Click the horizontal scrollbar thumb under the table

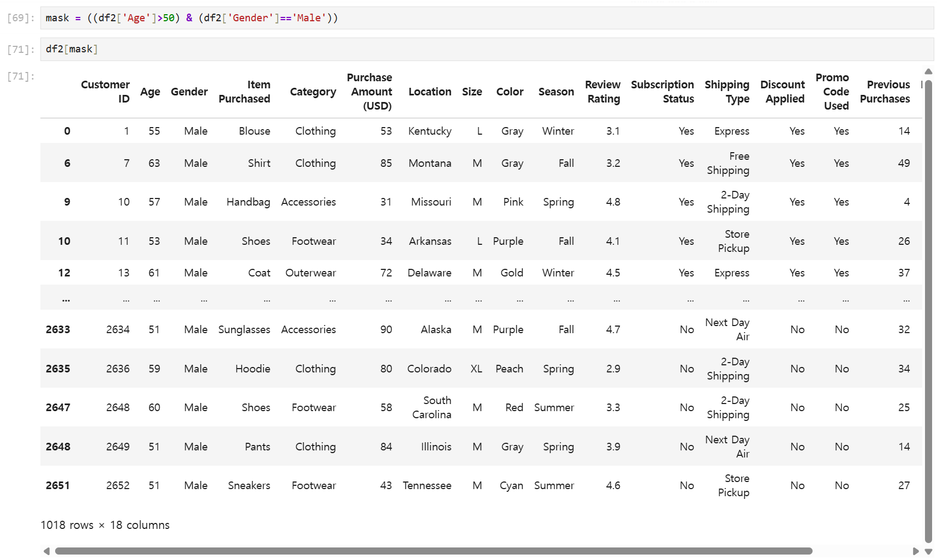click(x=434, y=551)
